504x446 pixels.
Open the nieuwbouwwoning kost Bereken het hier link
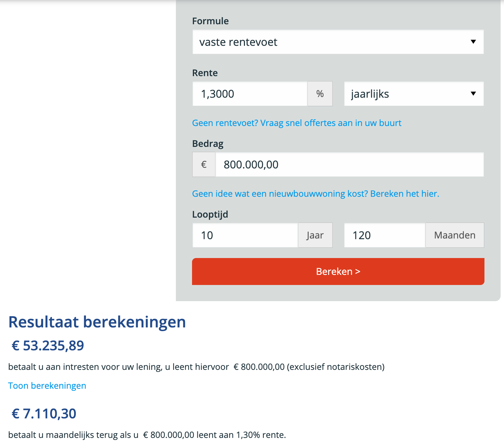[x=316, y=194]
